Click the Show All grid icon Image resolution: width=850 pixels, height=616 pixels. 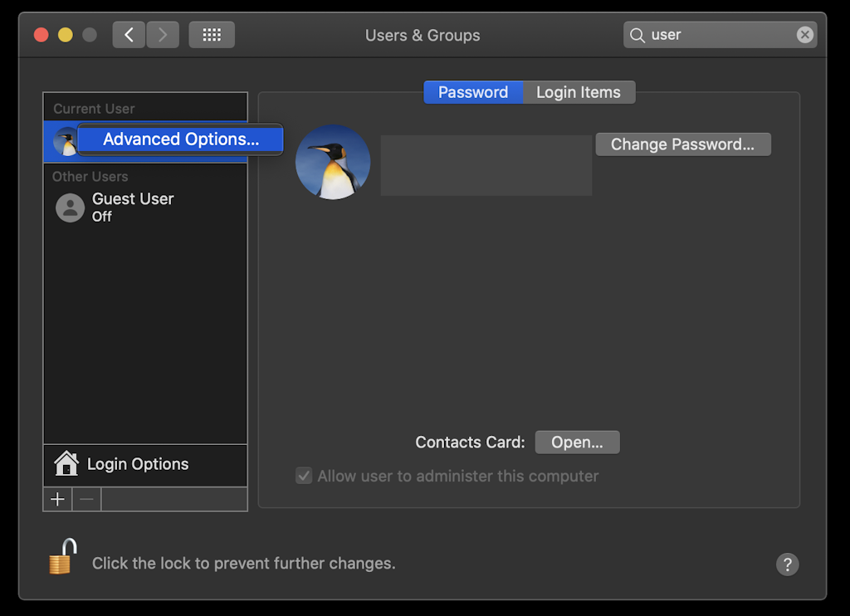click(211, 34)
